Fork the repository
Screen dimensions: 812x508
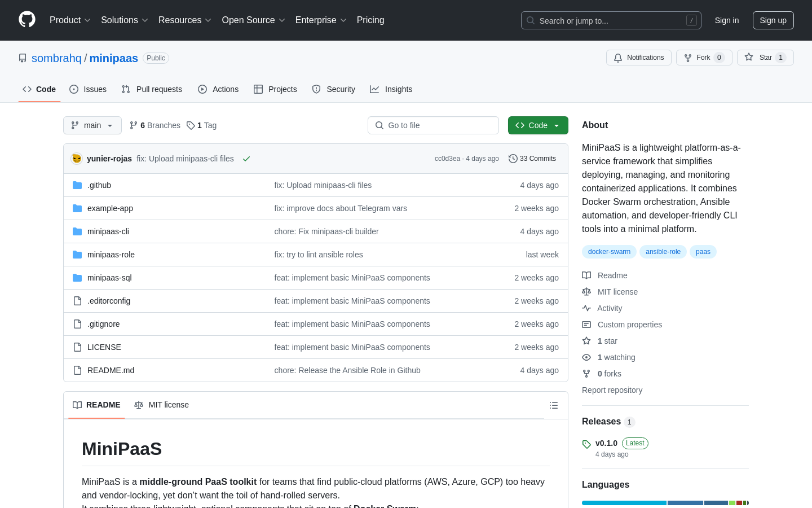click(704, 58)
